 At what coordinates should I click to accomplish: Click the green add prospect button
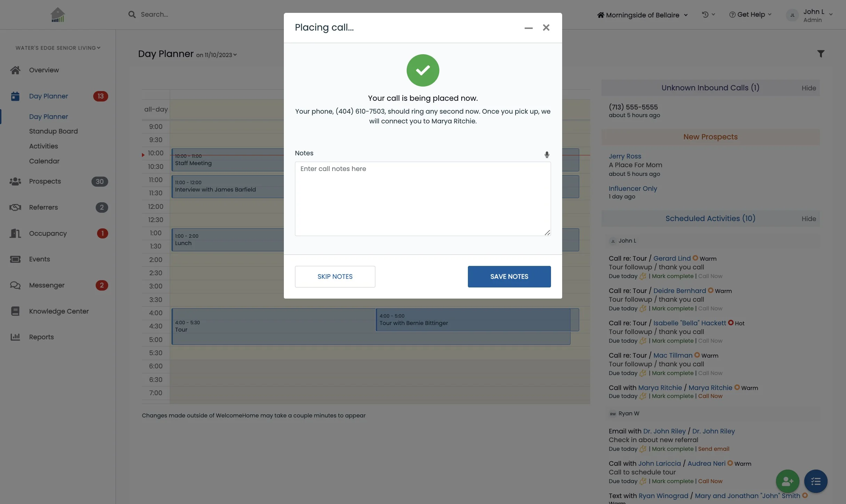(787, 481)
